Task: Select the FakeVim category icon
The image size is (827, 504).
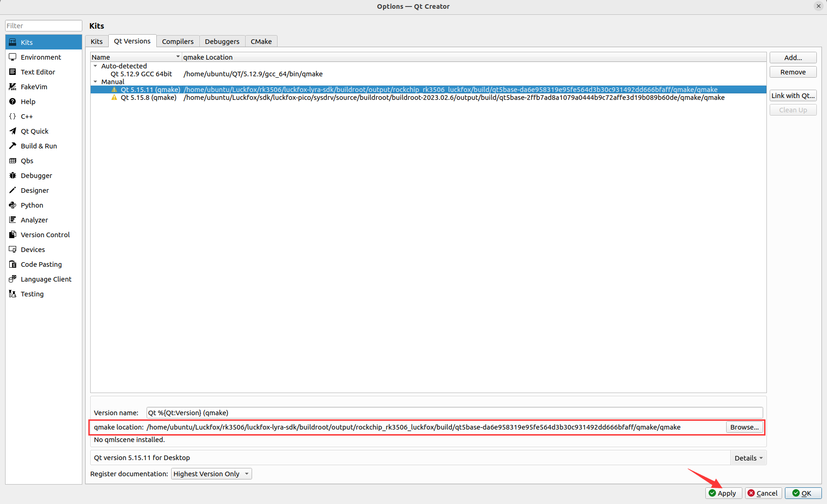Action: click(12, 86)
